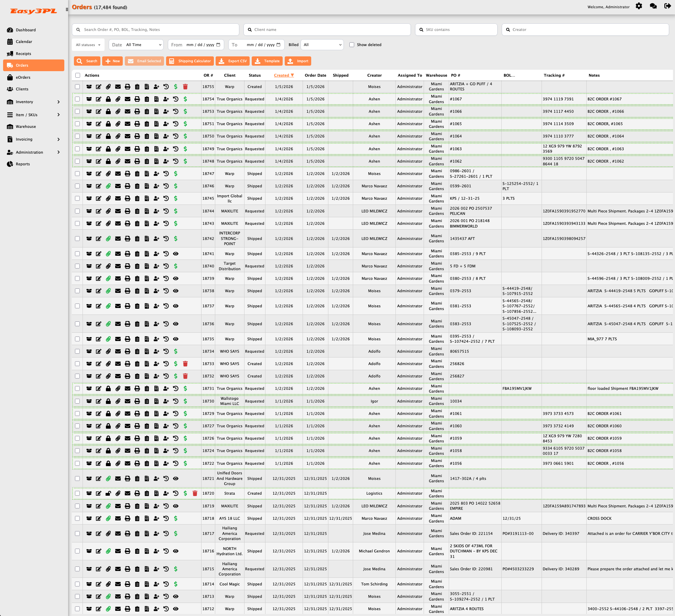Click the Export CSV button
675x616 pixels.
point(232,61)
